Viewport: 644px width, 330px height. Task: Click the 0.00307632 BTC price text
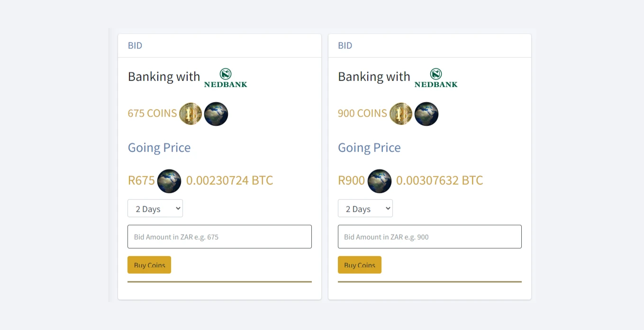pos(440,180)
